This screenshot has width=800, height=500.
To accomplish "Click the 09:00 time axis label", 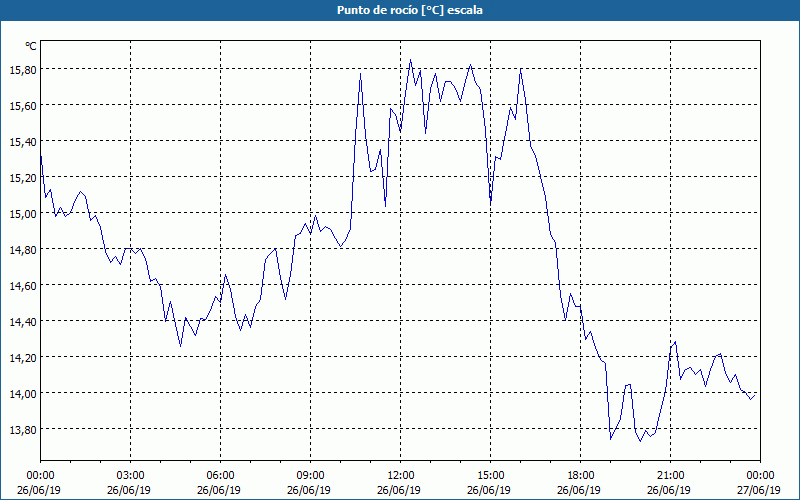I will (311, 476).
